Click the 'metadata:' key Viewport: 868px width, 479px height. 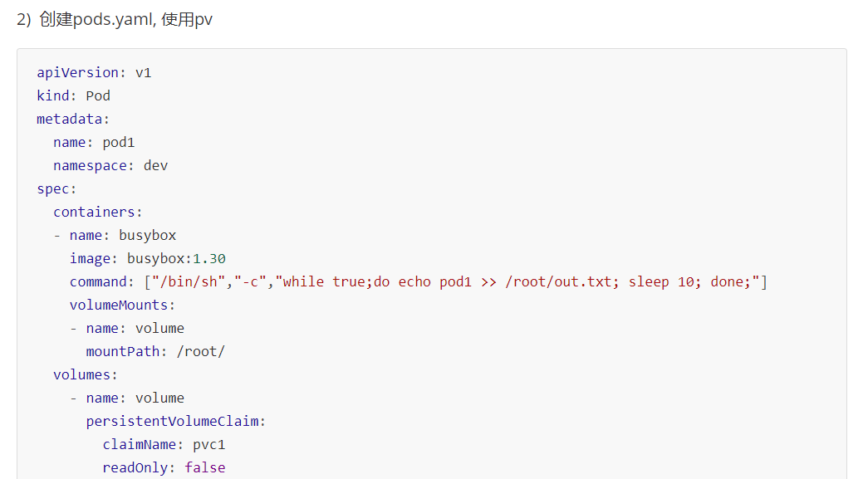[x=73, y=119]
